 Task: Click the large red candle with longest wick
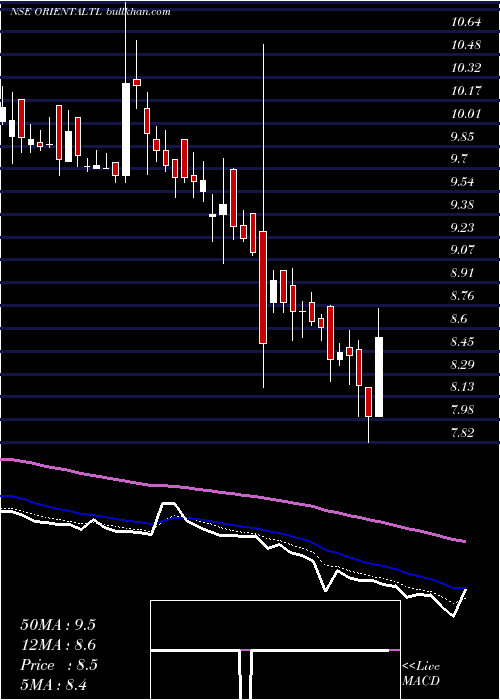[x=263, y=288]
